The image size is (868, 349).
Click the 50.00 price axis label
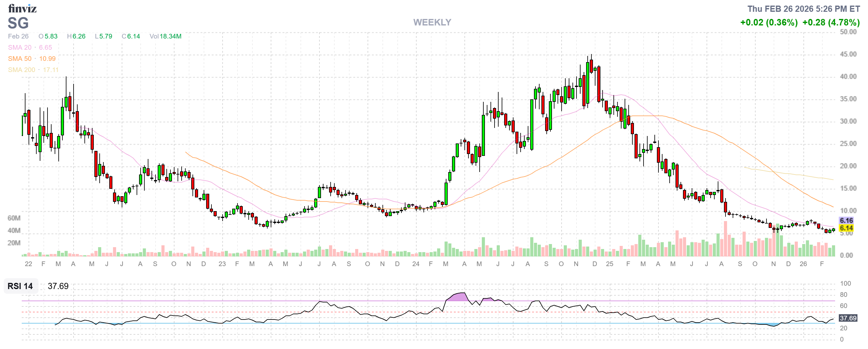(x=848, y=32)
